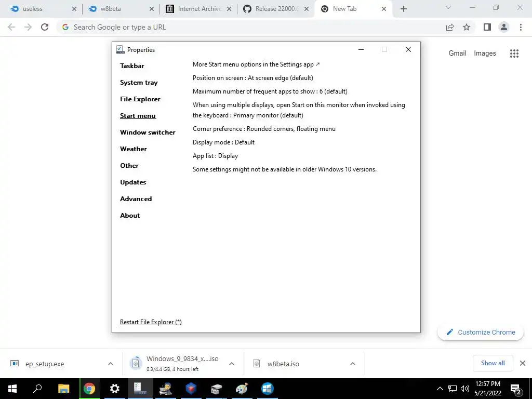532x399 pixels.
Task: Open network status tray icon
Action: coord(453,389)
